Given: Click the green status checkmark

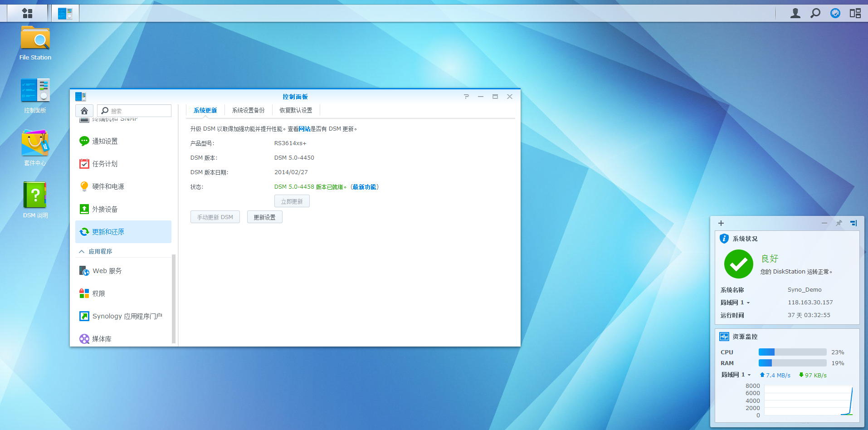Looking at the screenshot, I should click(x=738, y=264).
